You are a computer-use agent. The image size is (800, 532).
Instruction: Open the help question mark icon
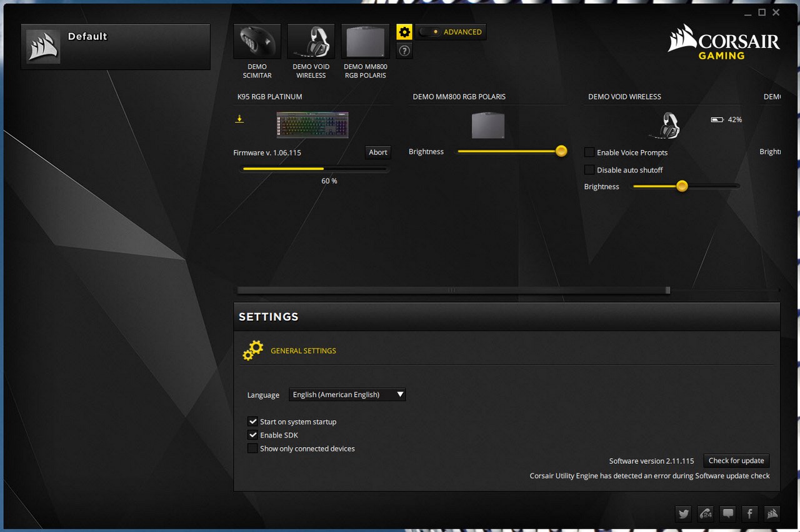404,51
